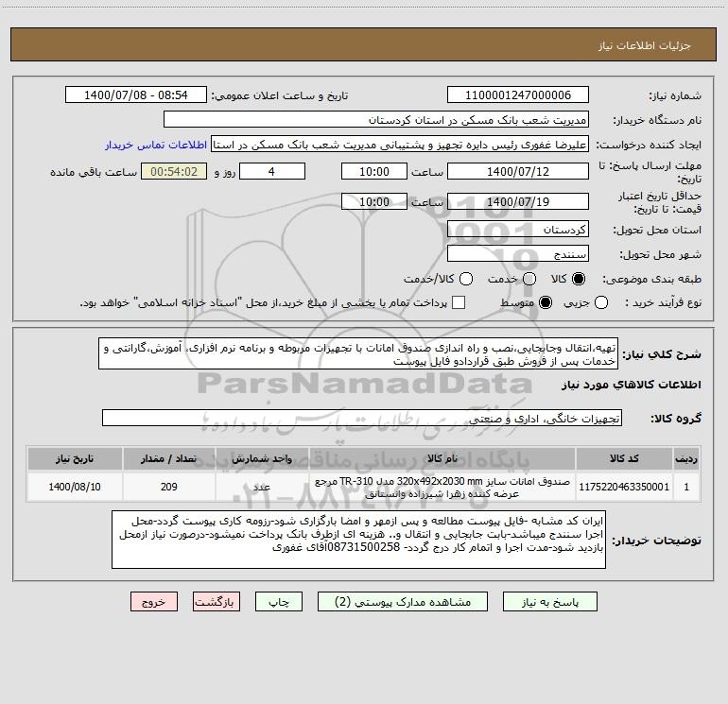Click the price validity hour field 10:00
The image size is (728, 704).
pyautogui.click(x=374, y=201)
